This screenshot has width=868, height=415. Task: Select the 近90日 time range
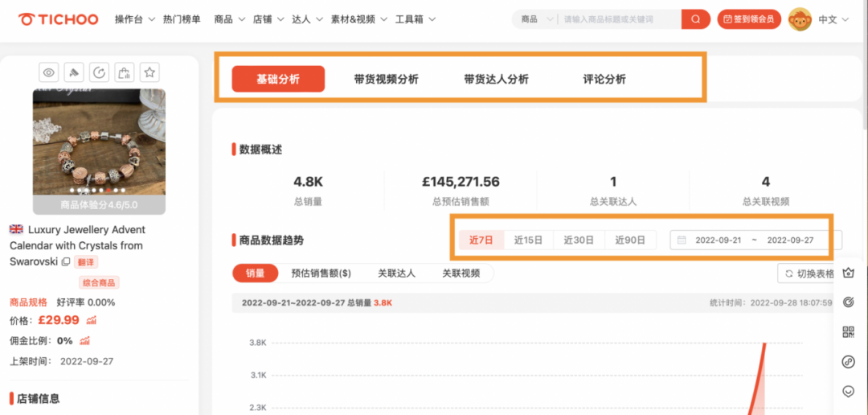click(631, 240)
